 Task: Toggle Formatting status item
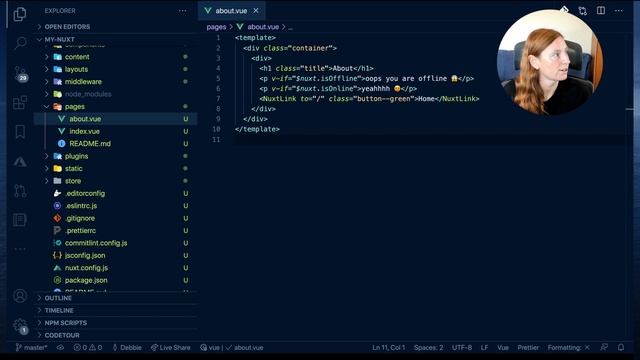(x=568, y=348)
